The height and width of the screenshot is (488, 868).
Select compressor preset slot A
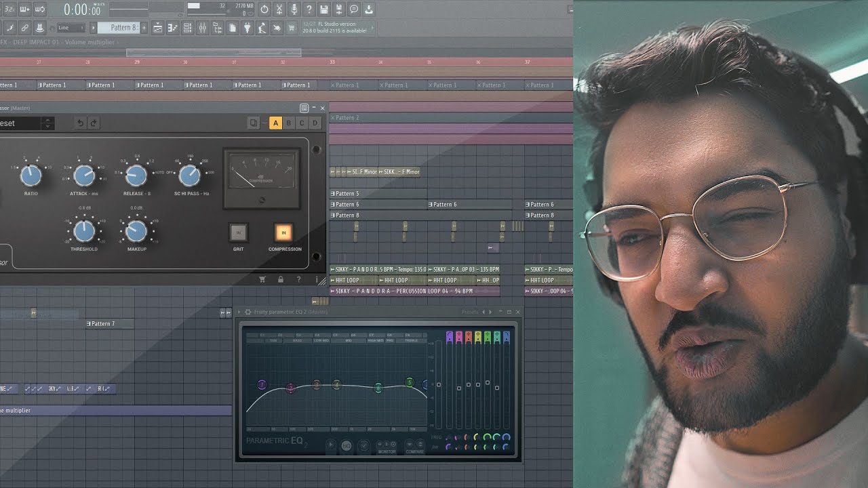coord(275,123)
